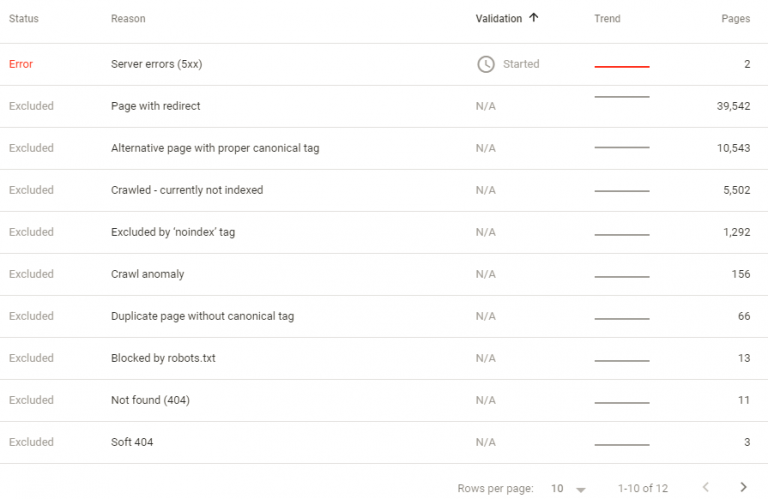Open the Page with redirect row
This screenshot has width=768, height=499.
384,106
